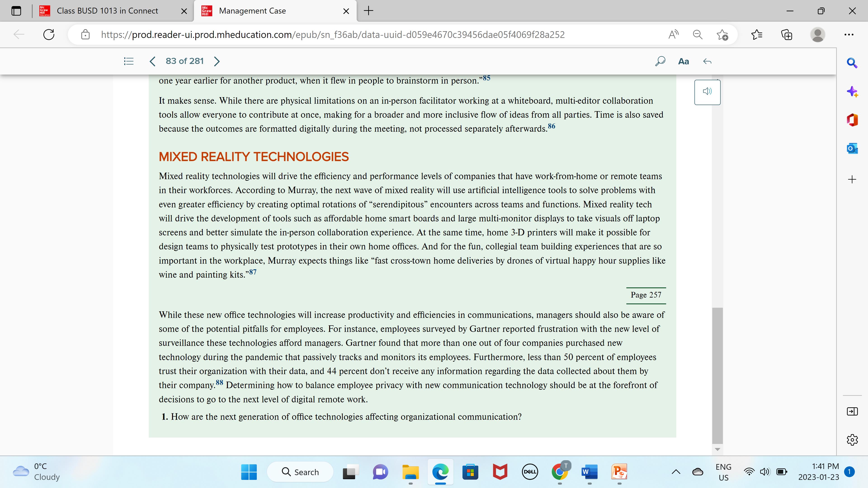Open the browser Read Aloud icon
Screen dimensions: 868x488
[673, 34]
